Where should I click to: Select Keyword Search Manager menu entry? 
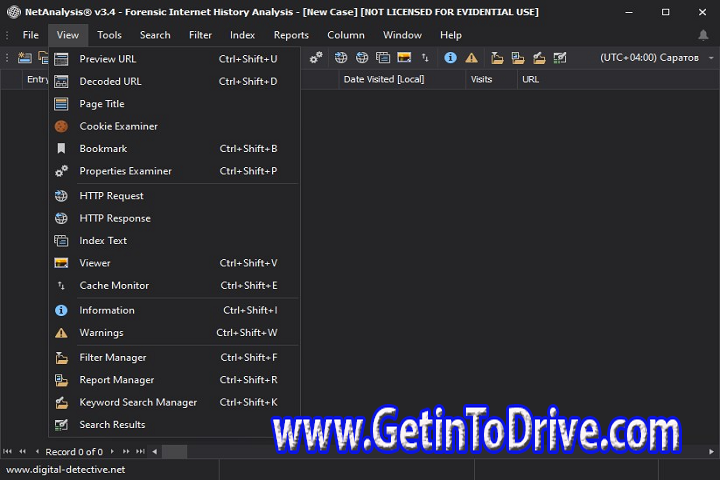tap(174, 402)
